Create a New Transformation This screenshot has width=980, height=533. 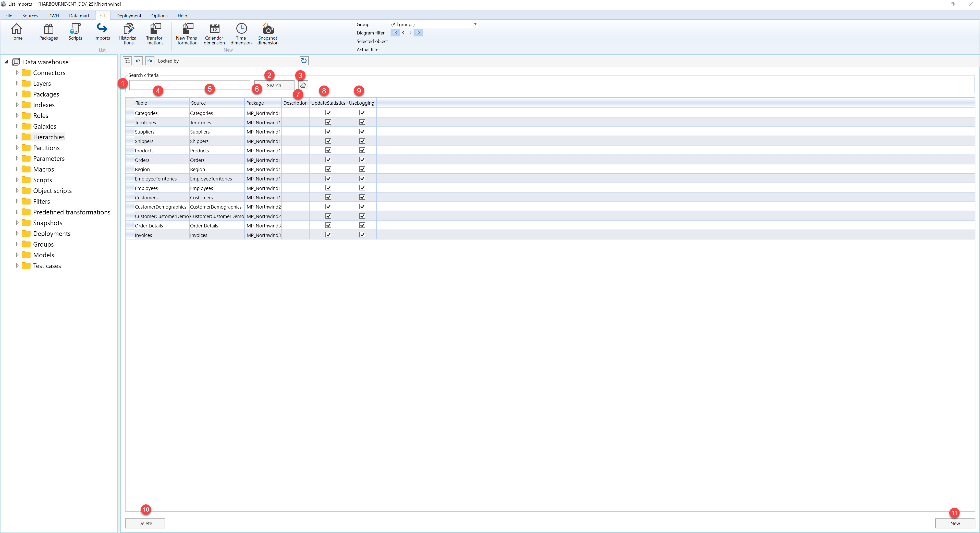[187, 34]
